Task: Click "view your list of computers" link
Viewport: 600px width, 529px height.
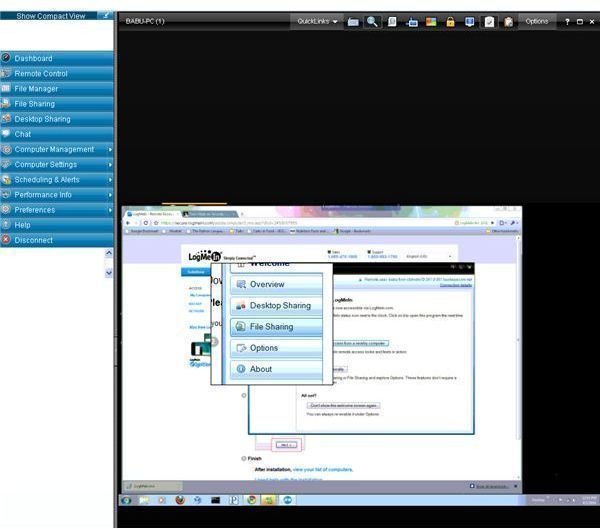Action: [323, 469]
